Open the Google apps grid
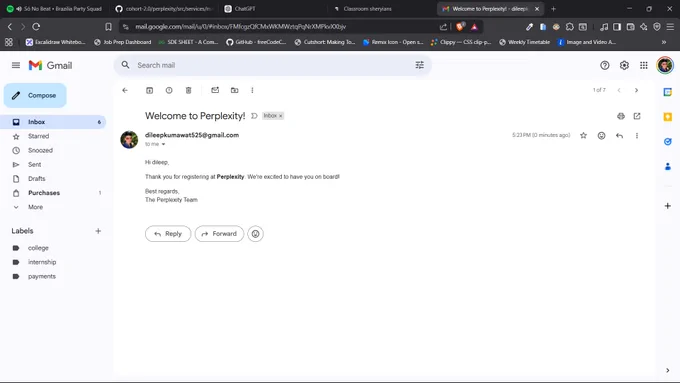The width and height of the screenshot is (680, 383). tap(644, 65)
